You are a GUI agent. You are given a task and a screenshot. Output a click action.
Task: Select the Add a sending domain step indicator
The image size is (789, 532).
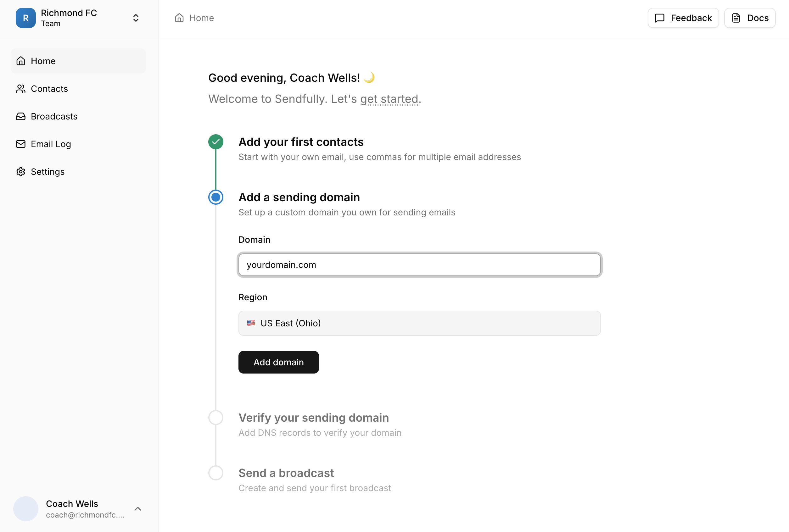(215, 197)
